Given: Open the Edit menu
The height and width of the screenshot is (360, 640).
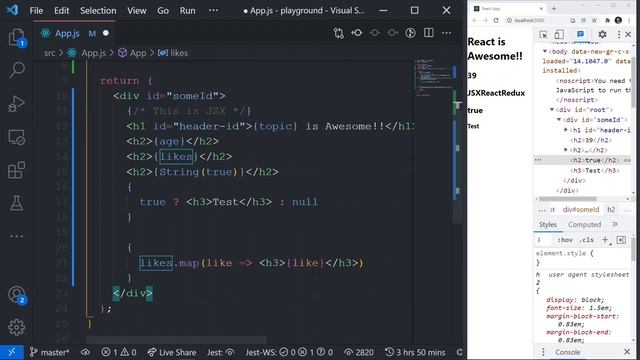Looking at the screenshot, I should click(62, 11).
